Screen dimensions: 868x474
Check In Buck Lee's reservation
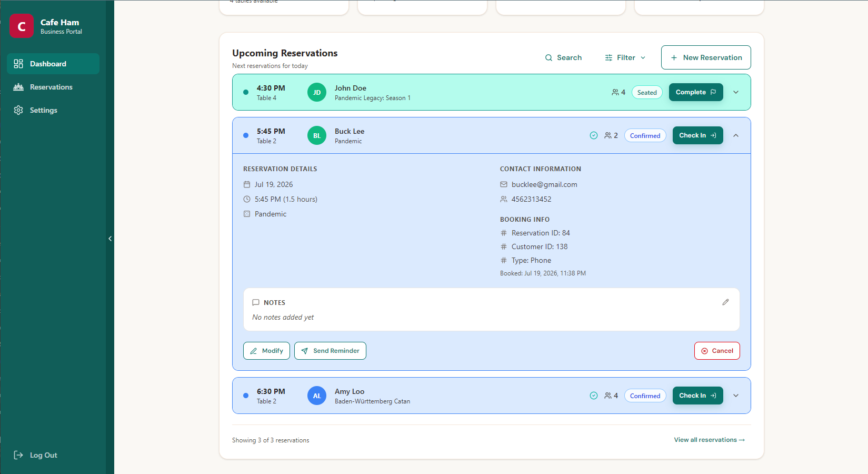[698, 135]
